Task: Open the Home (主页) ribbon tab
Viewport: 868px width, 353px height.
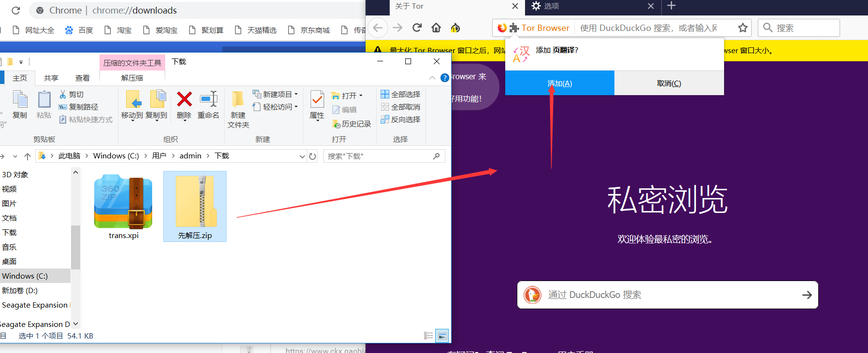Action: (20, 78)
